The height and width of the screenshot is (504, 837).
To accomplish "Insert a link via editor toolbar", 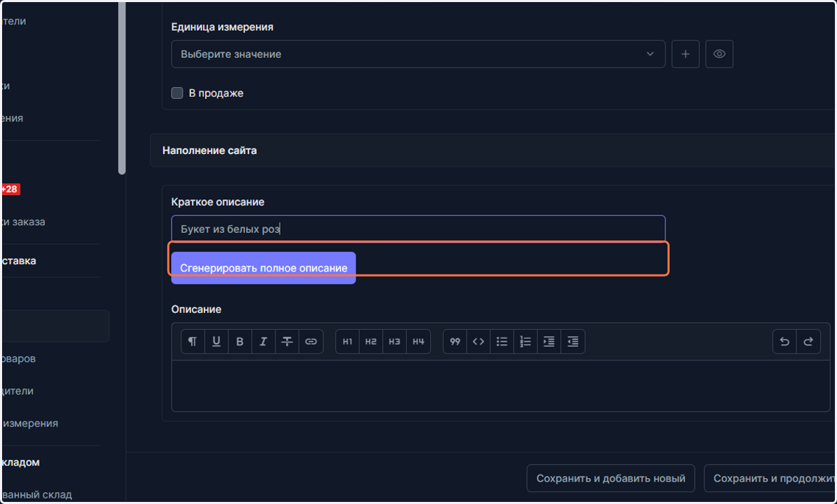I will (x=311, y=342).
